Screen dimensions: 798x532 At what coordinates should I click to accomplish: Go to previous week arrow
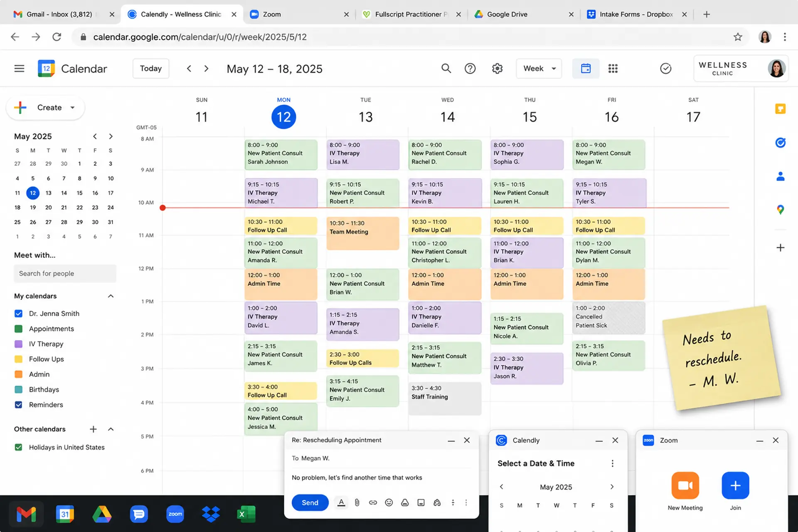pos(189,69)
